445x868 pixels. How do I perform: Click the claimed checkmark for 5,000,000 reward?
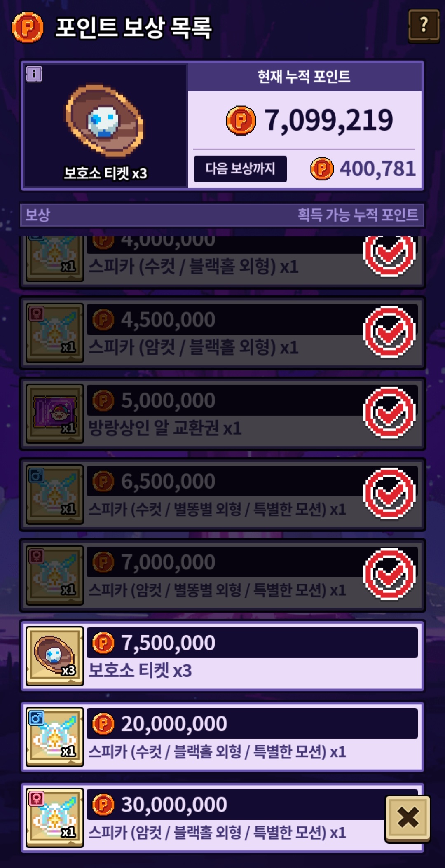point(389,413)
